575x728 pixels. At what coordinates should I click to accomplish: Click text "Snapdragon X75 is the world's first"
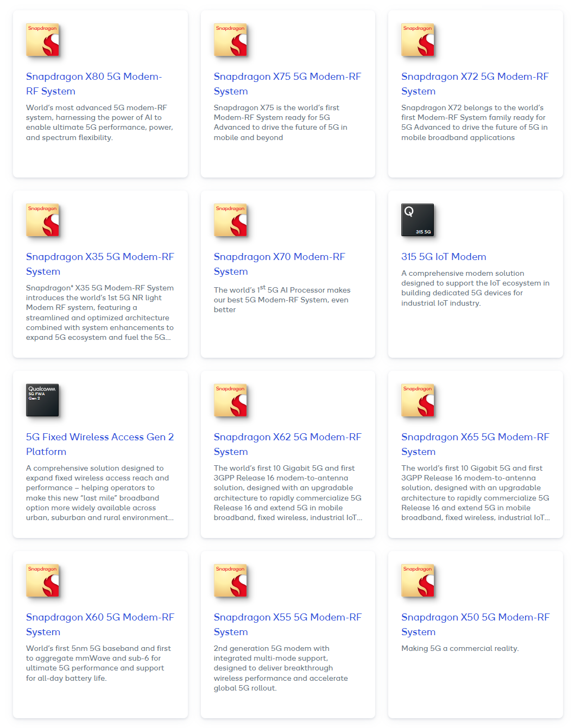pyautogui.click(x=276, y=107)
